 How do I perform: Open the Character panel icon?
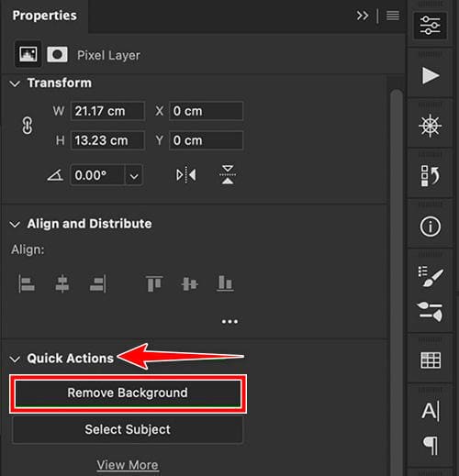(x=431, y=410)
